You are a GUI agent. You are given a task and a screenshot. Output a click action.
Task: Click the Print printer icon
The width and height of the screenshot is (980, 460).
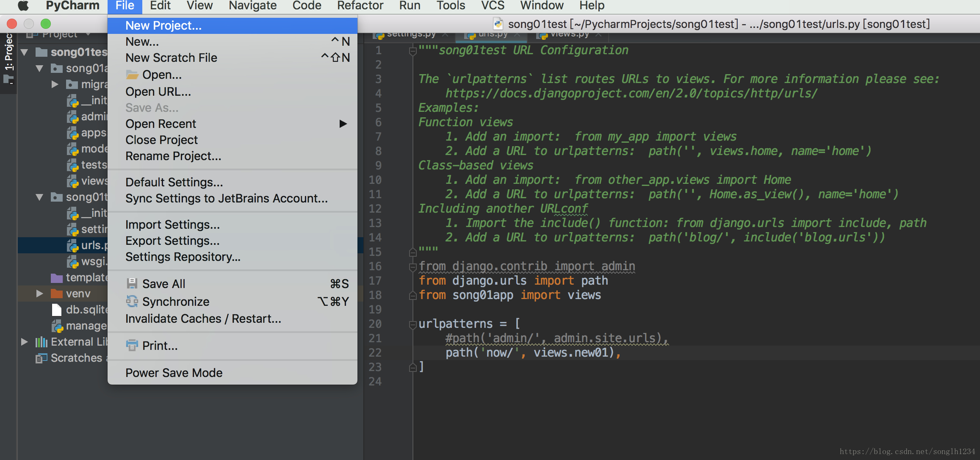click(x=132, y=345)
